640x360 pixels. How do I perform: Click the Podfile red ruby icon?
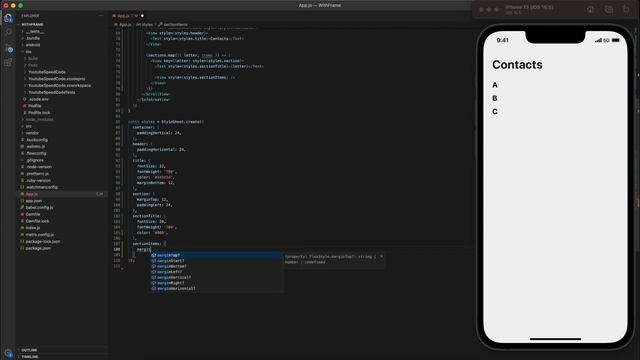(24, 106)
